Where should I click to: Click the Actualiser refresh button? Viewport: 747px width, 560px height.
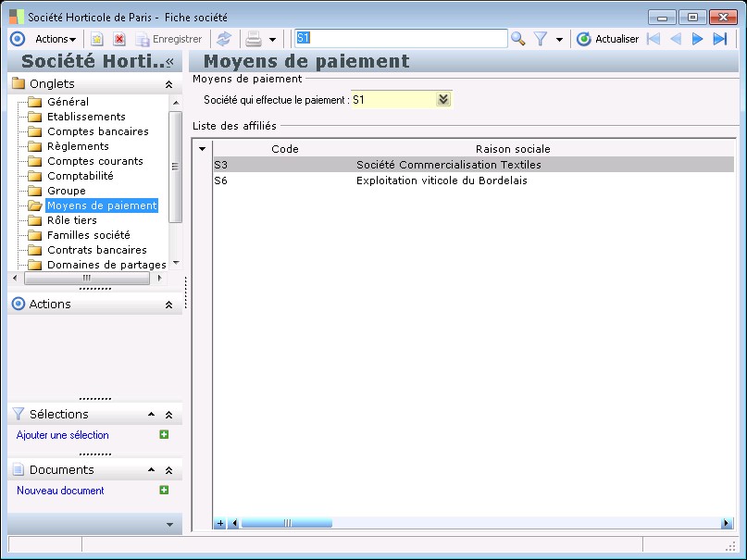(607, 39)
